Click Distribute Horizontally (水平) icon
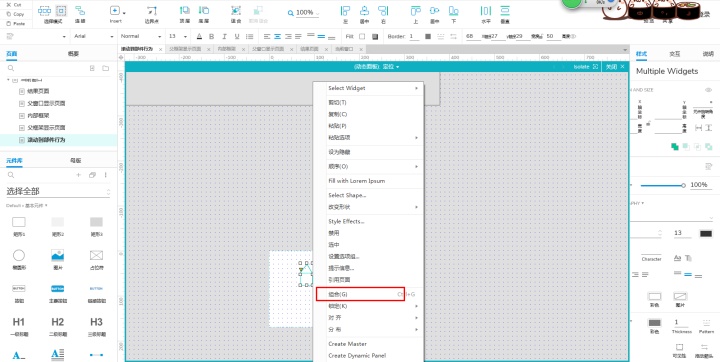 click(x=486, y=10)
